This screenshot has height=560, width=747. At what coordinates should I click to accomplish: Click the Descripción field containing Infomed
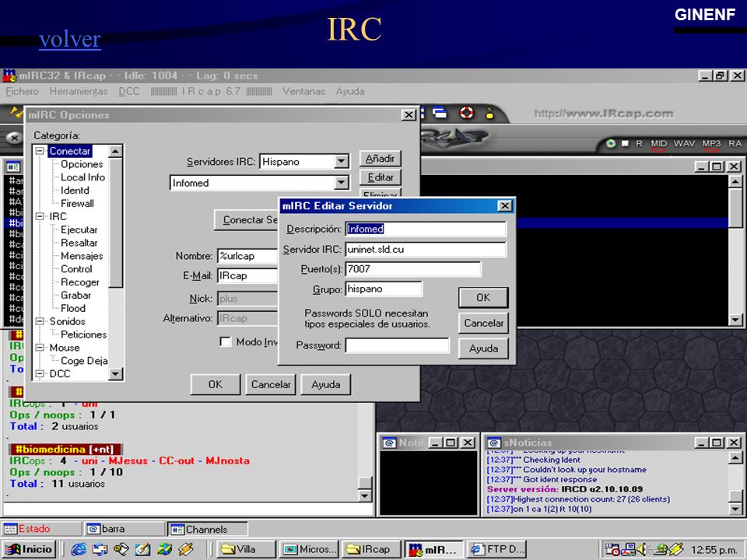(426, 229)
